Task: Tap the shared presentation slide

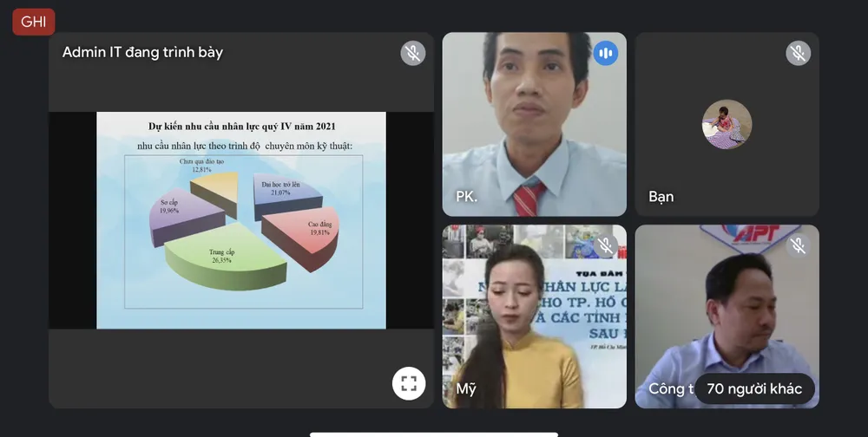Action: point(240,220)
